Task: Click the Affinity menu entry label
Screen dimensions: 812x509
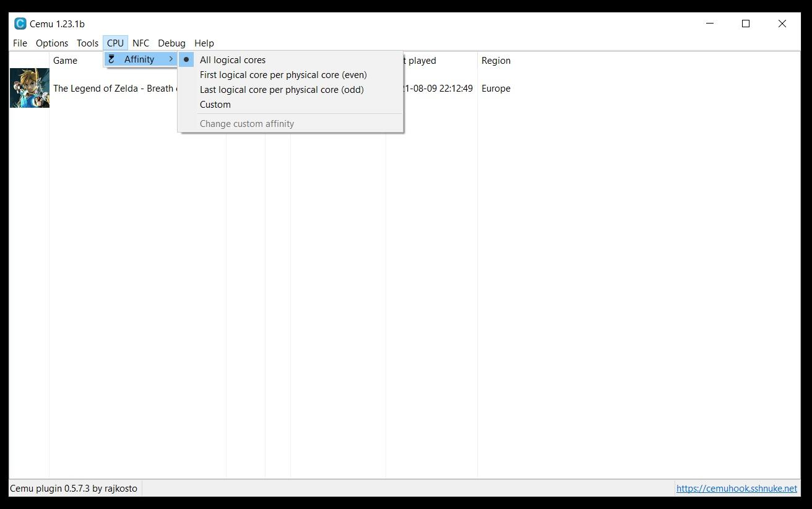Action: (139, 59)
